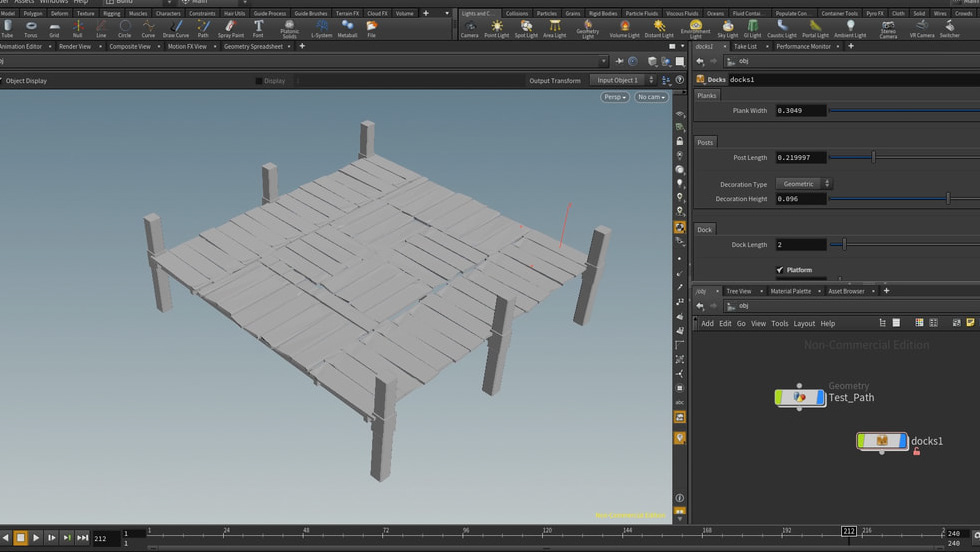Switch to the Geometry Spreadsheet tab

[x=251, y=46]
